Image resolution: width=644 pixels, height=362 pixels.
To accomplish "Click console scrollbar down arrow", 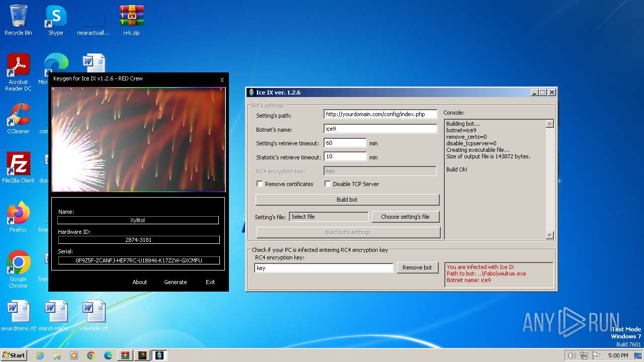I will [x=549, y=235].
